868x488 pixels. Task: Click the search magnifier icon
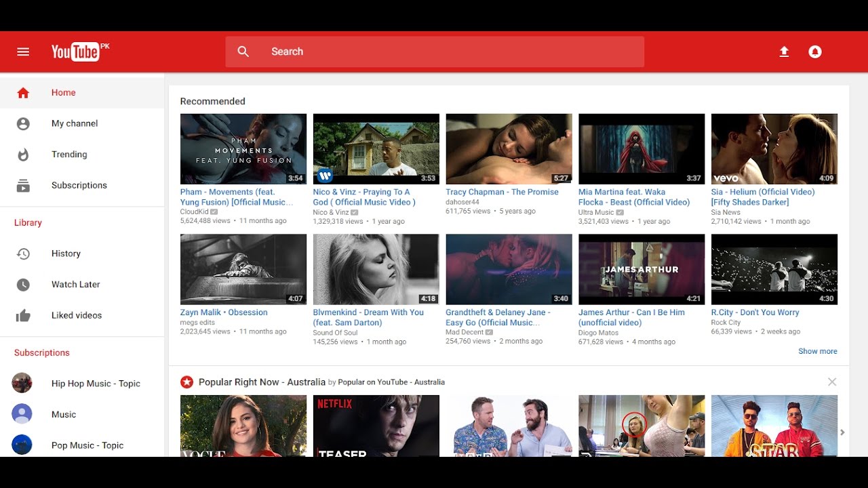click(x=243, y=52)
